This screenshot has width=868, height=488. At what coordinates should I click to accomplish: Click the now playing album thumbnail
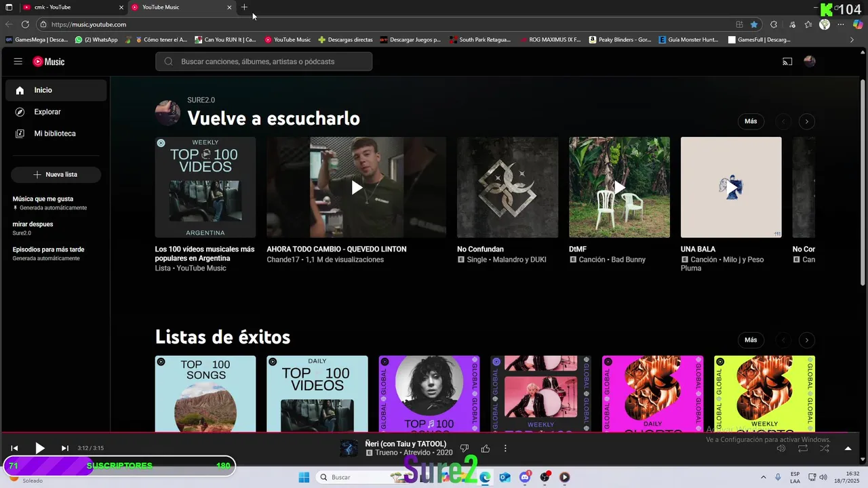click(x=349, y=448)
